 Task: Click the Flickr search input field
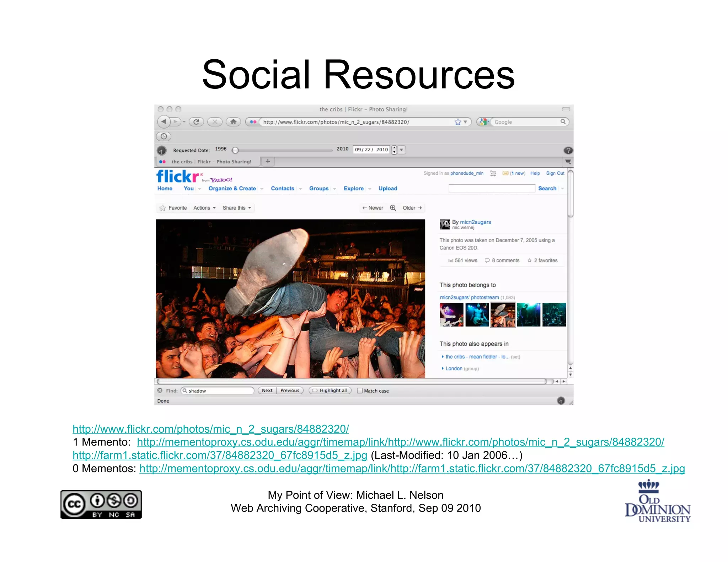[492, 188]
